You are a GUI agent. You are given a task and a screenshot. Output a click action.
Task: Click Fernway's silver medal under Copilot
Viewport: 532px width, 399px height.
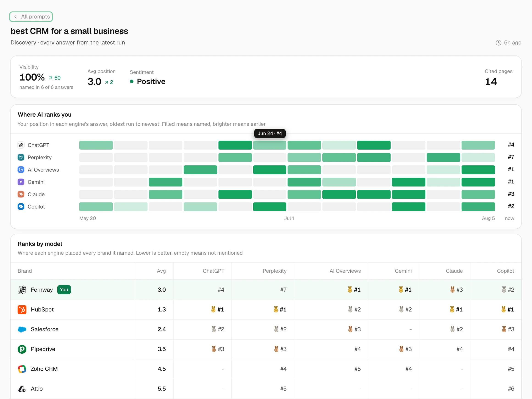click(504, 290)
